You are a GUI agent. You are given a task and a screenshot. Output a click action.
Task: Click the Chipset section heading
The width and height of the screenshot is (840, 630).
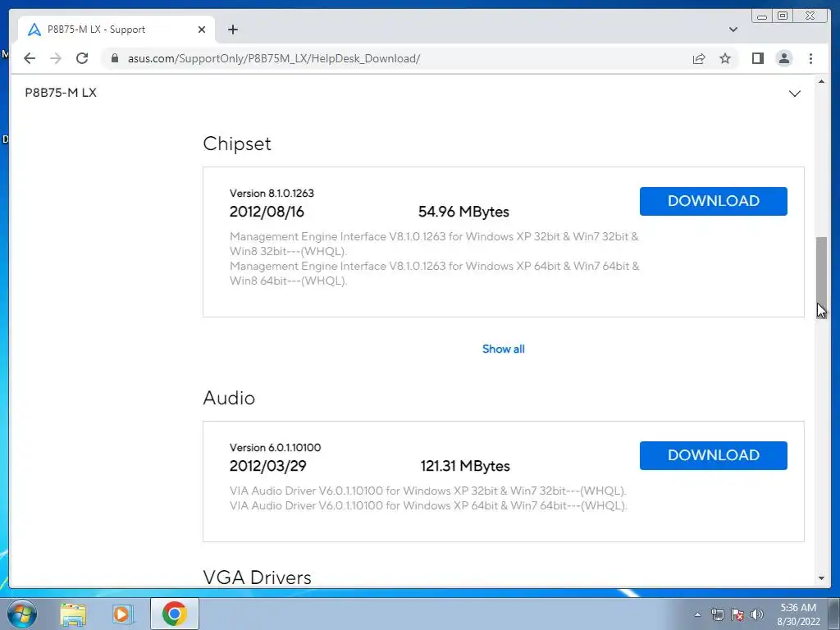237,144
